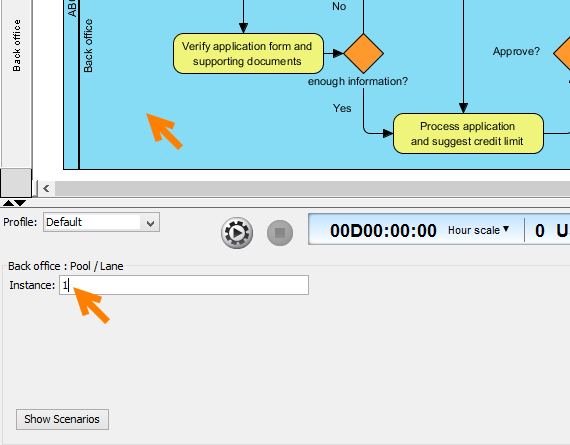Click the left arrow of the horizontal scrollbar
The width and height of the screenshot is (570, 445).
46,188
